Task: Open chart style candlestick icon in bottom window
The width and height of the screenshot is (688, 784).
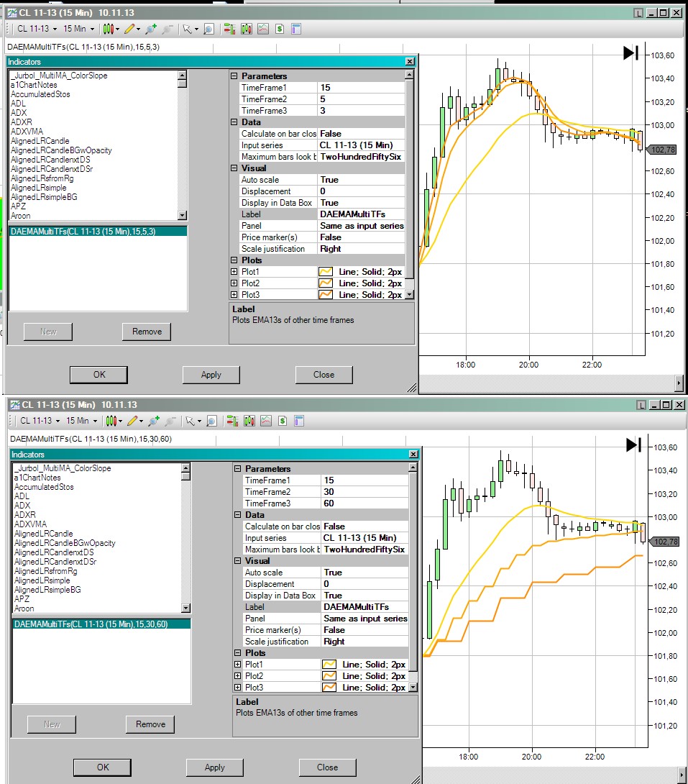Action: (111, 421)
